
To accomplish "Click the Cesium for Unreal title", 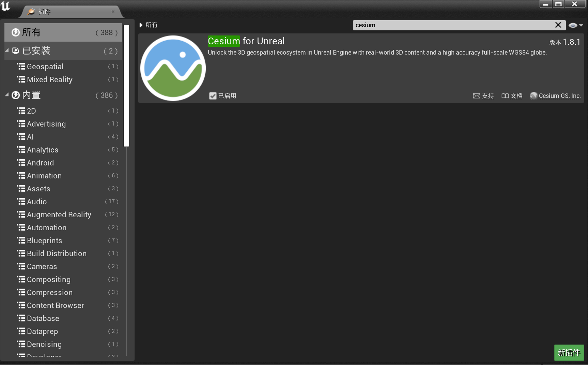I will click(x=246, y=41).
